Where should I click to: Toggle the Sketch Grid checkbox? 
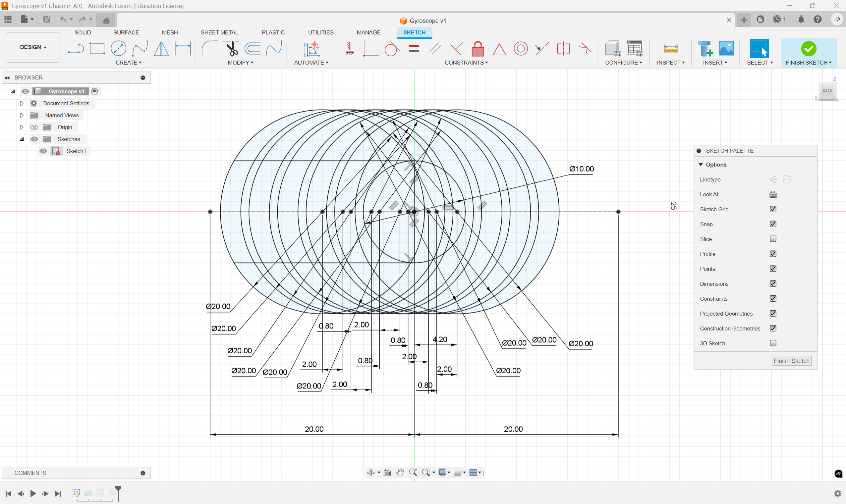pos(773,209)
